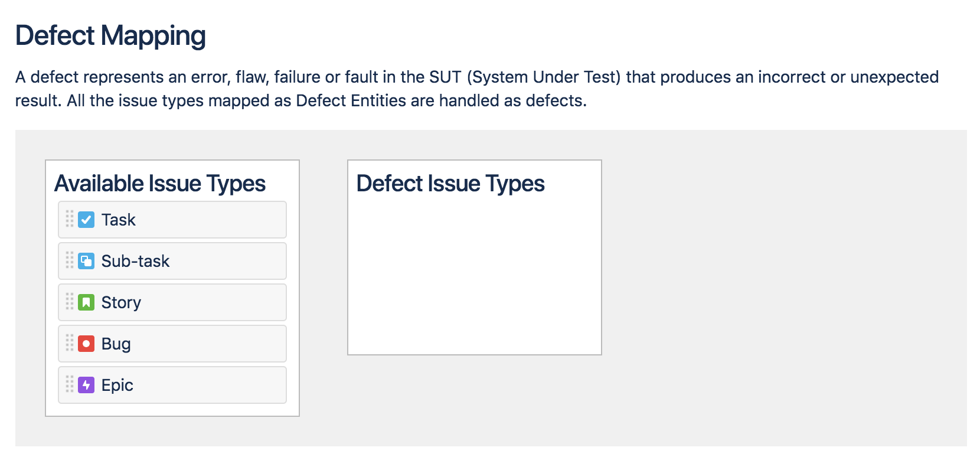Select the Bug issue type row
Image resolution: width=980 pixels, height=457 pixels.
172,344
